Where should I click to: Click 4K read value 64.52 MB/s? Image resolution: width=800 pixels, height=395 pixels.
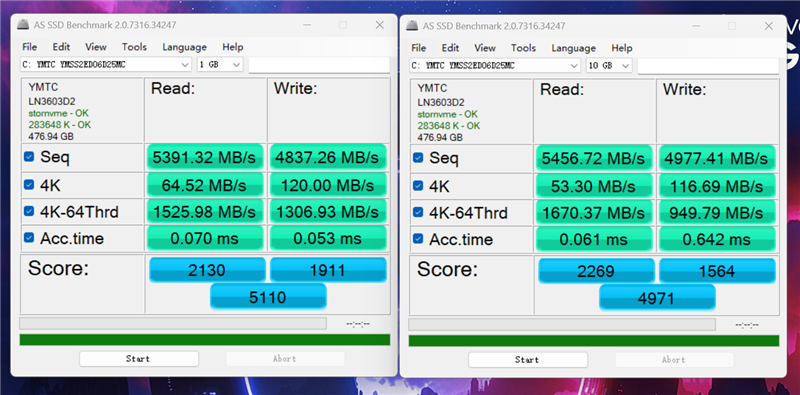point(205,185)
